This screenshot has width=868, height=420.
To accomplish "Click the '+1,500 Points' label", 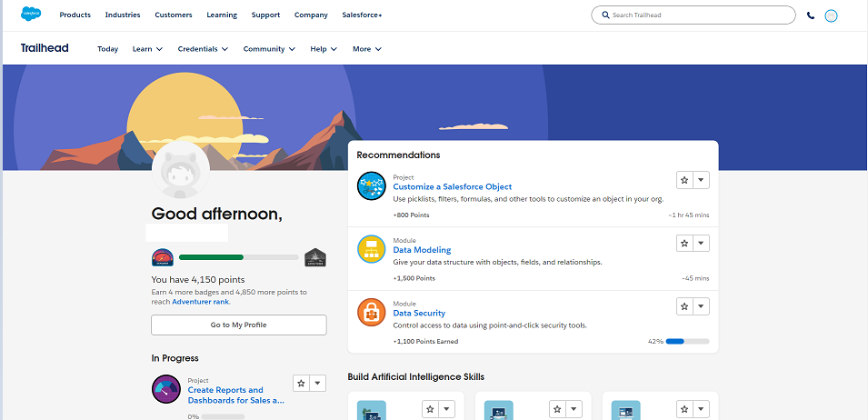I will pos(414,278).
